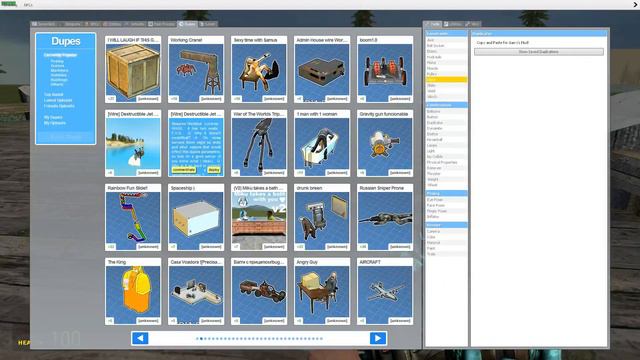Filter dupes by Buildings subcategory
This screenshot has width=640, height=360.
point(59,80)
